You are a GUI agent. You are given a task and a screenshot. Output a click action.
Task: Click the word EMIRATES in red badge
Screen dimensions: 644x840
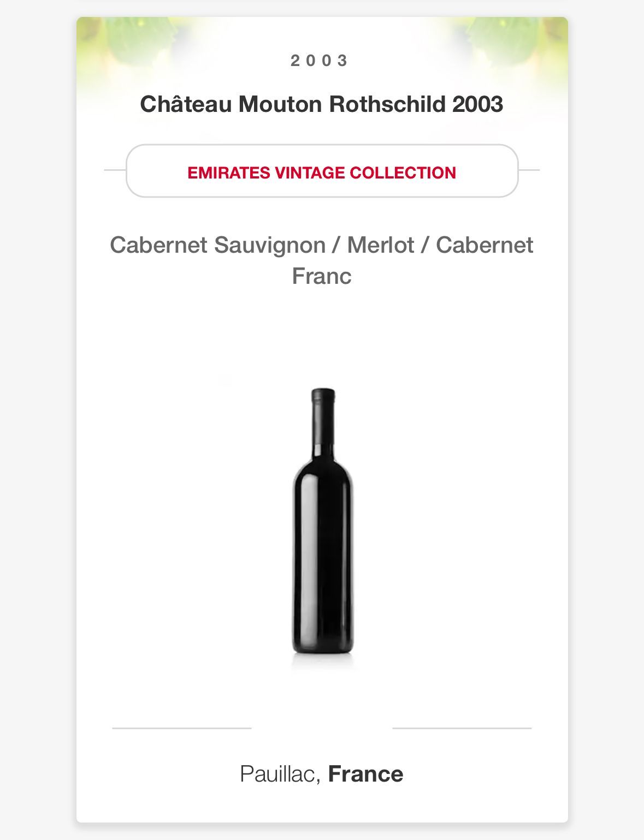click(229, 173)
